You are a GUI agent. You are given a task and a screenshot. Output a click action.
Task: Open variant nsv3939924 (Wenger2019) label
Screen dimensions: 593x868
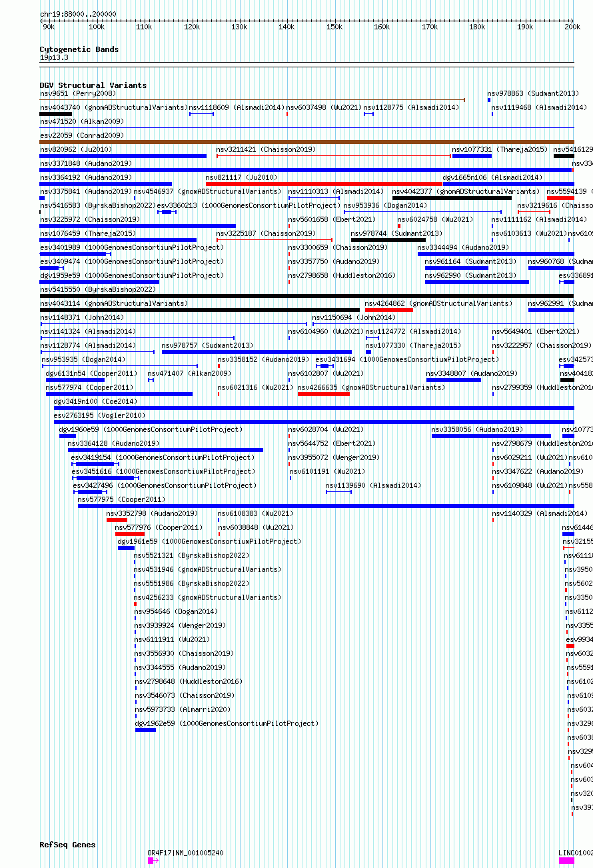[181, 626]
